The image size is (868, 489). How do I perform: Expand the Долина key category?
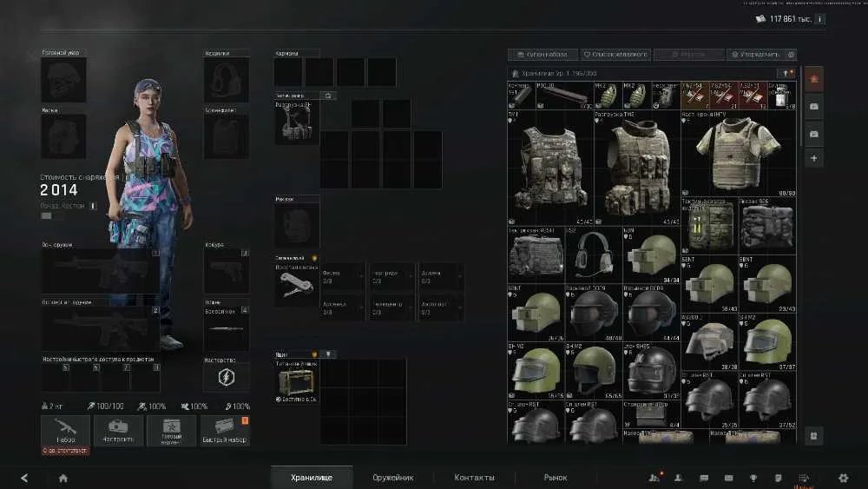[x=441, y=276]
